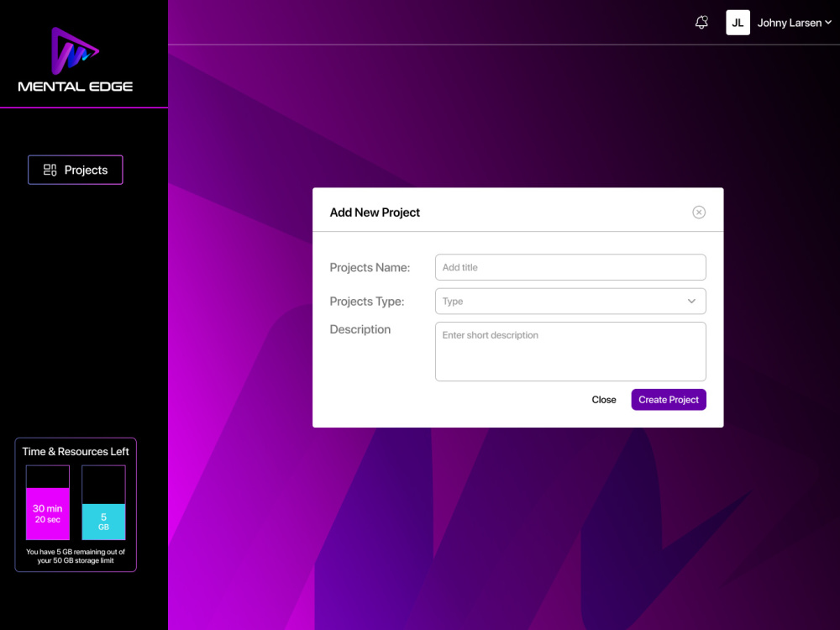Click the 5 GB storage bar
This screenshot has height=630, width=840.
pyautogui.click(x=103, y=502)
